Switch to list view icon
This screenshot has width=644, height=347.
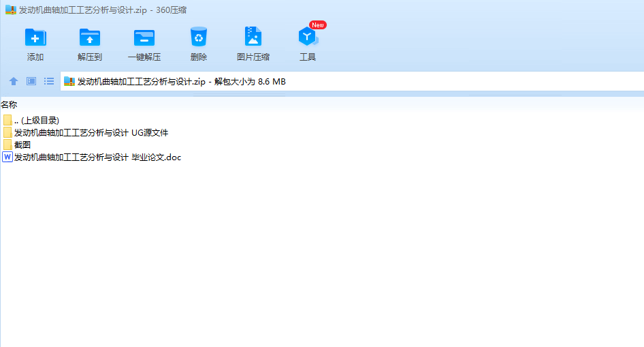(49, 81)
